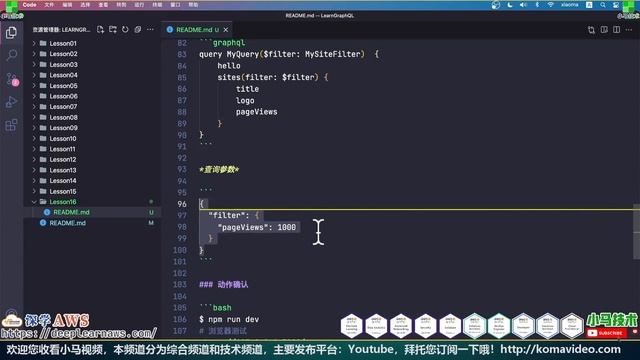The height and width of the screenshot is (360, 640).
Task: Click the line number 96 in gutter
Action: (x=182, y=204)
